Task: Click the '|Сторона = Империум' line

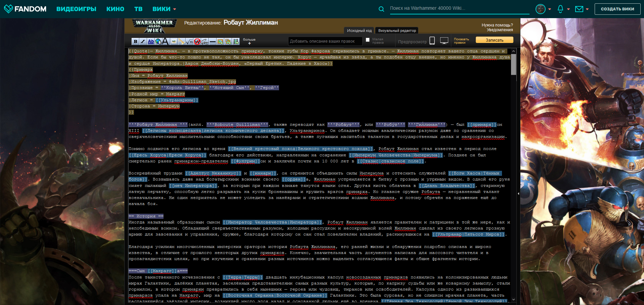Action: pyautogui.click(x=154, y=106)
